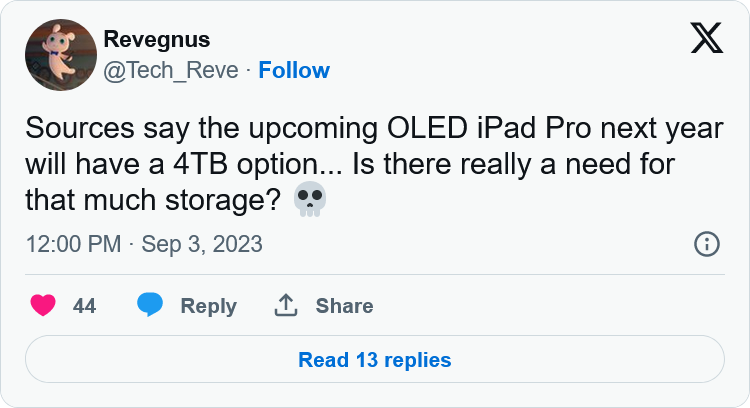Click the Revegnus profile avatar
The image size is (750, 408).
pyautogui.click(x=60, y=55)
